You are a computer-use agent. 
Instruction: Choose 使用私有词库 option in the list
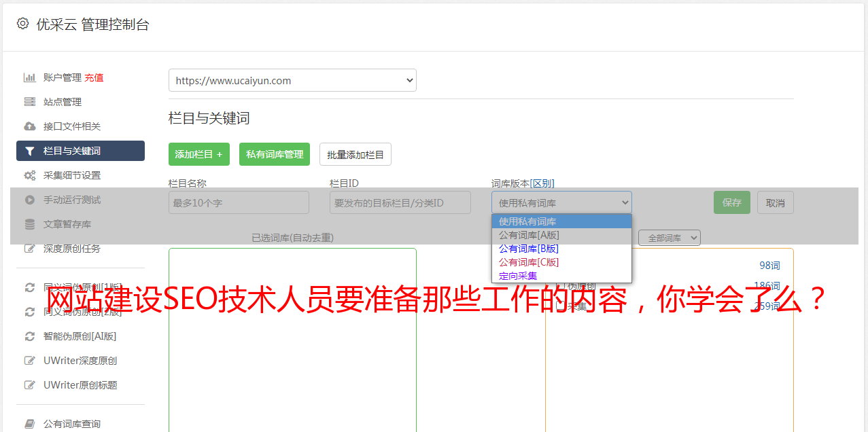(561, 221)
